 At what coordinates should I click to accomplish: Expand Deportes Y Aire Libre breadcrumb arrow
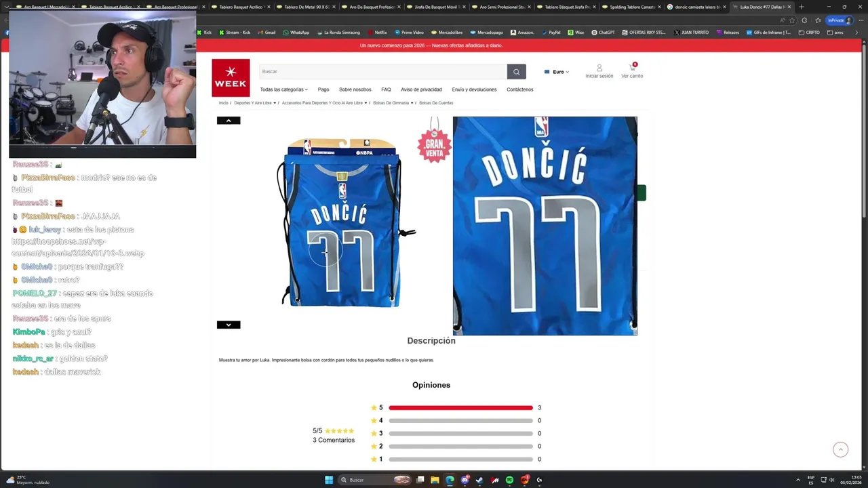click(275, 103)
